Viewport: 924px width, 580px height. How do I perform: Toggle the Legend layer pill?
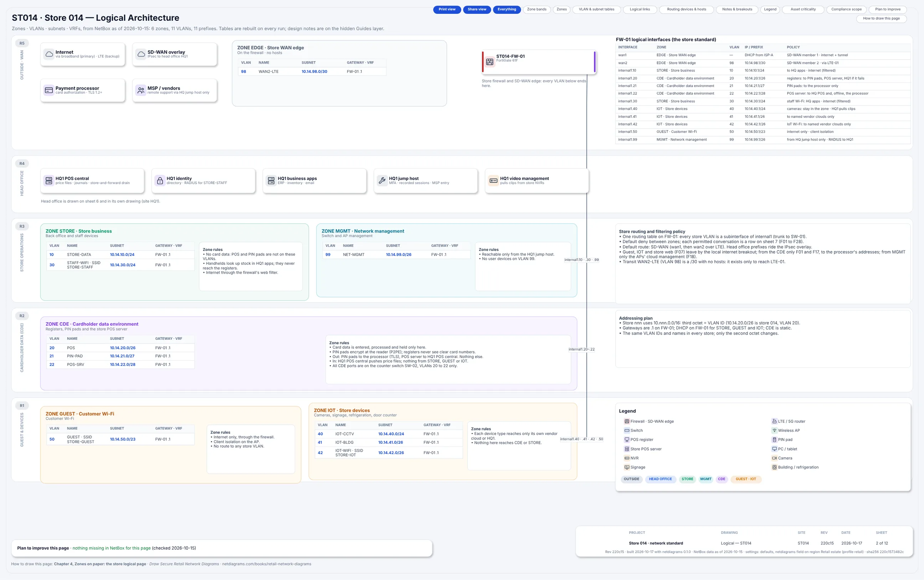770,10
